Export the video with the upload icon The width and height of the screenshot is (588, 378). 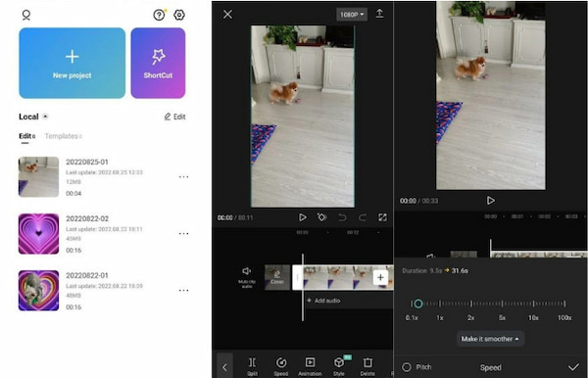379,14
